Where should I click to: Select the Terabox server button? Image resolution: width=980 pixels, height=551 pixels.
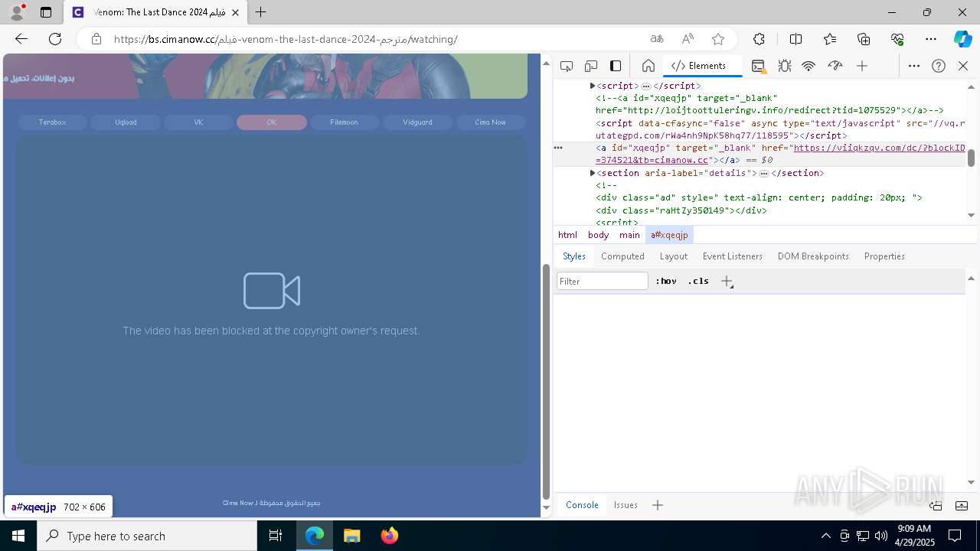pos(53,122)
